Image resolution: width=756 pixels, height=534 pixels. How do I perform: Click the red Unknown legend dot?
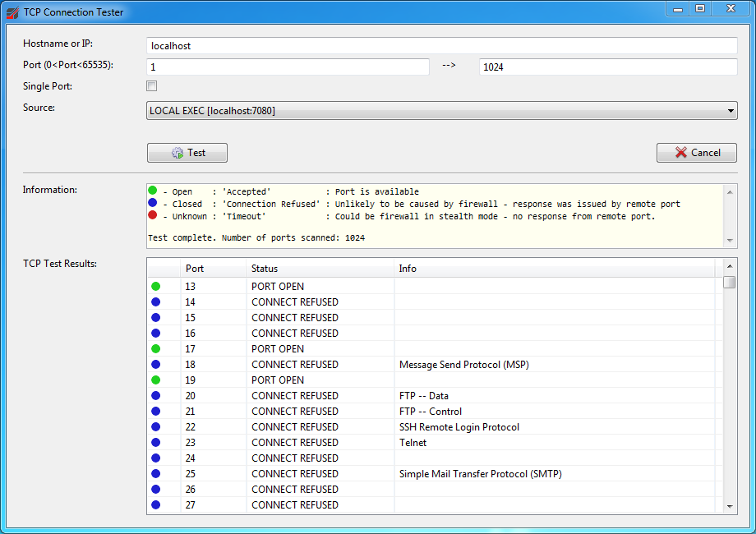153,216
